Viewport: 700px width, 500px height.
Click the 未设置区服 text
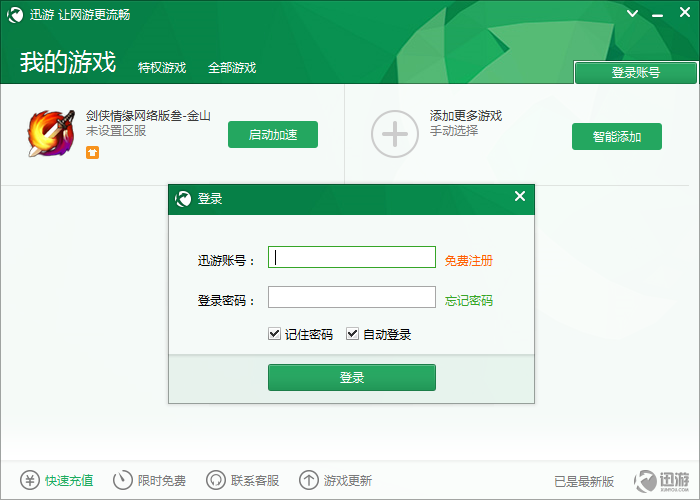point(116,131)
